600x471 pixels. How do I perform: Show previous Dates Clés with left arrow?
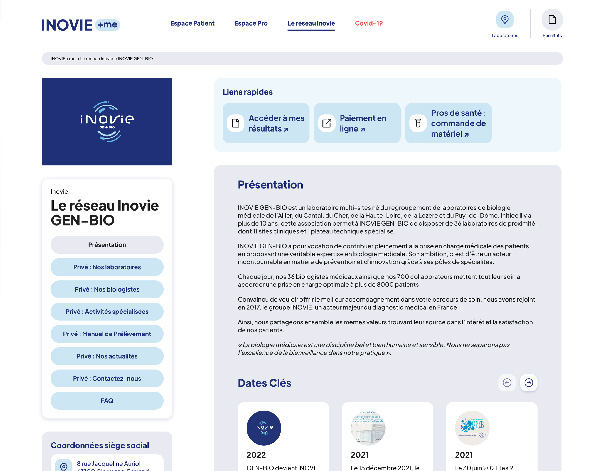[506, 382]
